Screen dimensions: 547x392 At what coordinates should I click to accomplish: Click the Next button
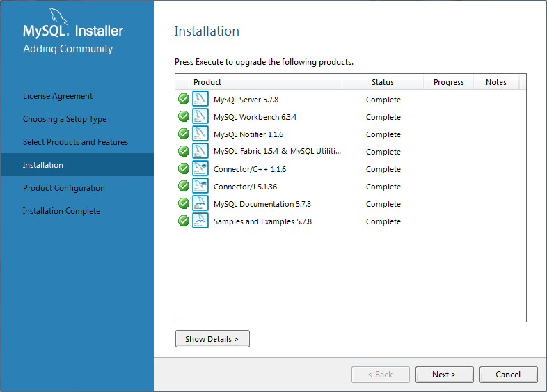point(444,375)
